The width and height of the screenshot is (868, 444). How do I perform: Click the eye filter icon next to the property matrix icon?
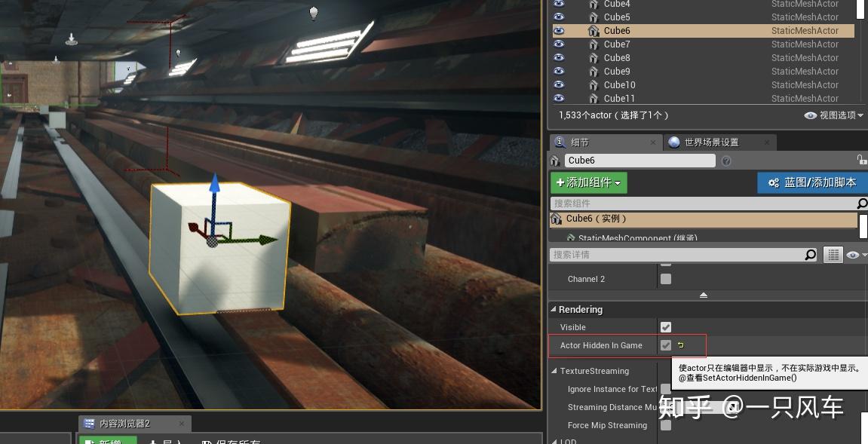pos(853,254)
